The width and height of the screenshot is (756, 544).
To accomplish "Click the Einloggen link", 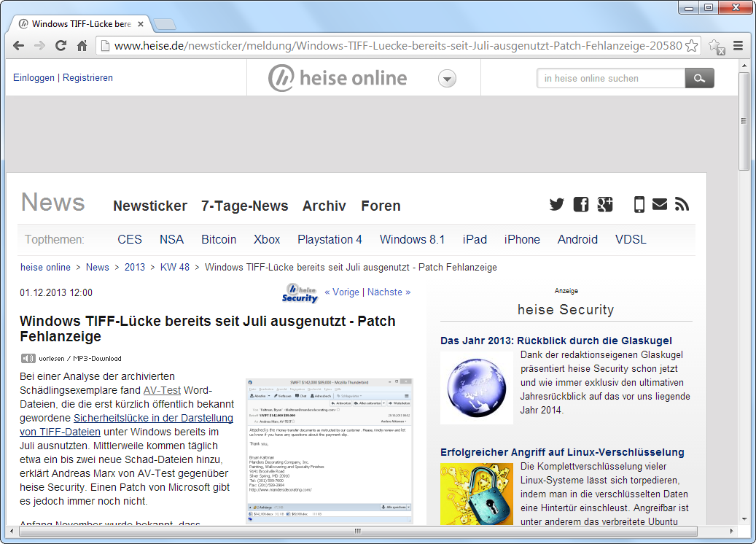I will click(34, 78).
